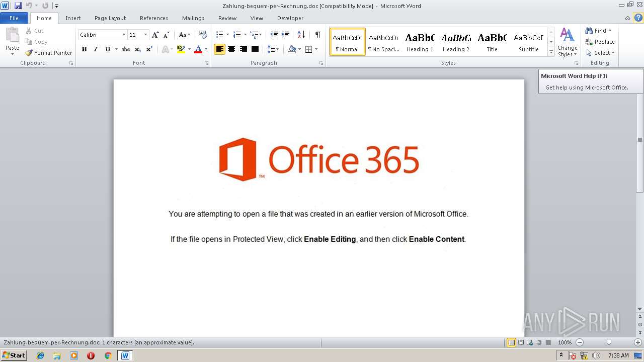Switch to the References tab

pos(154,18)
